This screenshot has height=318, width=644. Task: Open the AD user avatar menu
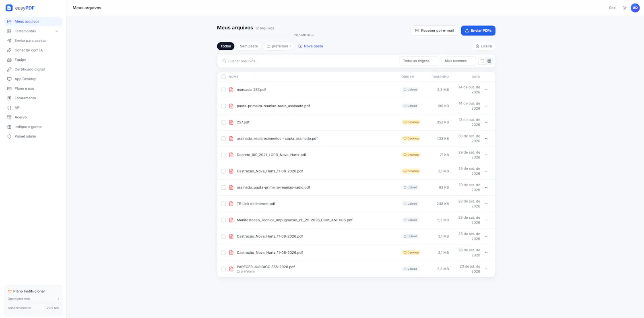coord(635,8)
